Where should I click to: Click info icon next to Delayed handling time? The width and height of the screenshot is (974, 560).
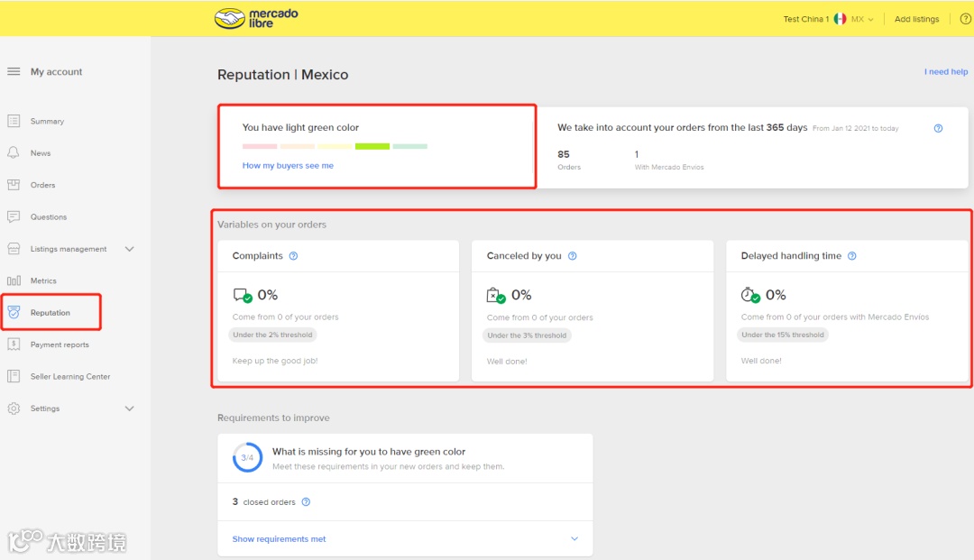point(851,256)
